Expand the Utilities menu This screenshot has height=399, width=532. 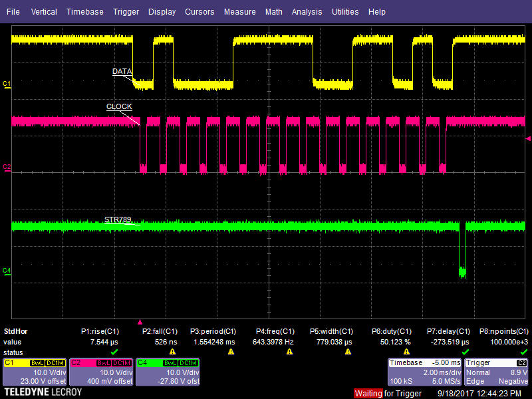click(344, 12)
